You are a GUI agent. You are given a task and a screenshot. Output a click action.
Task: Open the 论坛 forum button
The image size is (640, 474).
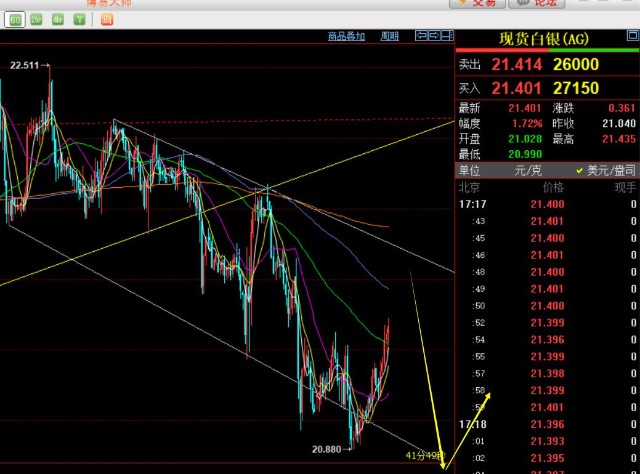pyautogui.click(x=534, y=3)
